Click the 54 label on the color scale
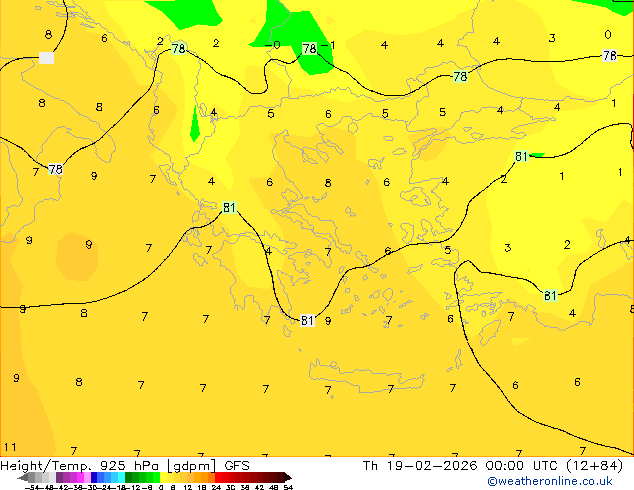 [288, 487]
